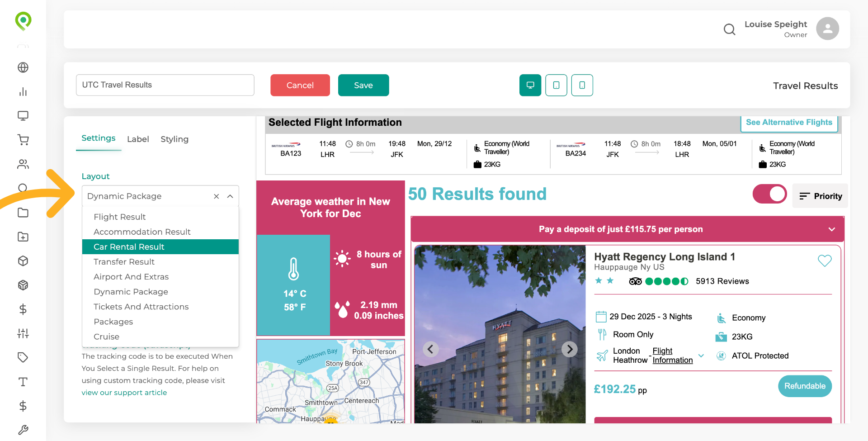Click the 5913 Reviews text

722,281
